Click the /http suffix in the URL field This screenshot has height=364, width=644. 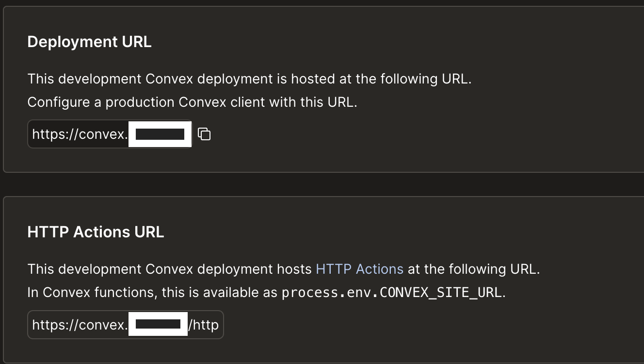(x=203, y=325)
